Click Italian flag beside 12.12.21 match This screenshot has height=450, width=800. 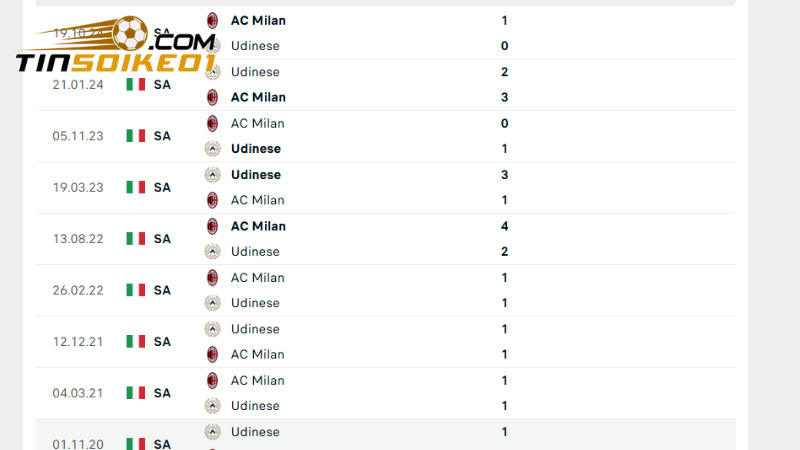[136, 341]
